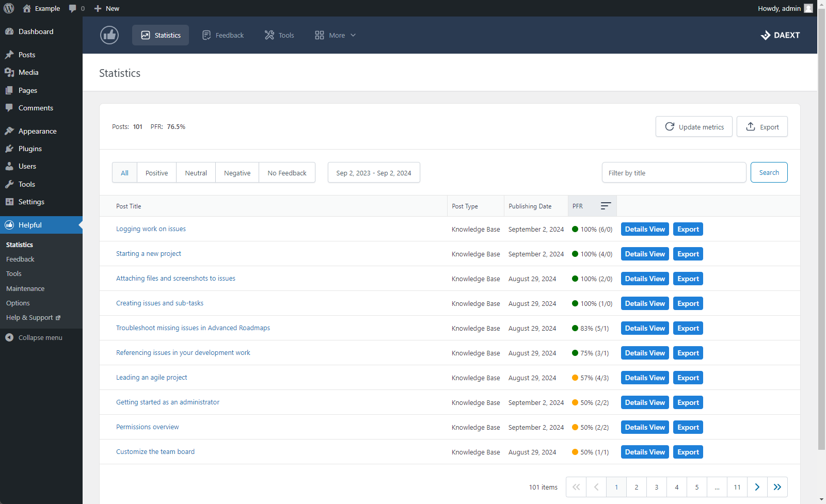Image resolution: width=826 pixels, height=504 pixels.
Task: Click the Filter by title field
Action: tap(674, 173)
